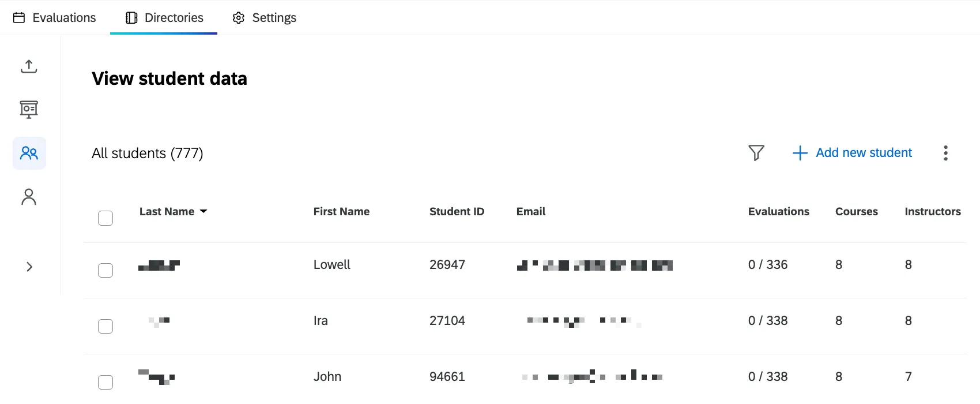Click the Evaluations calendar icon
The image size is (980, 404).
[x=19, y=17]
